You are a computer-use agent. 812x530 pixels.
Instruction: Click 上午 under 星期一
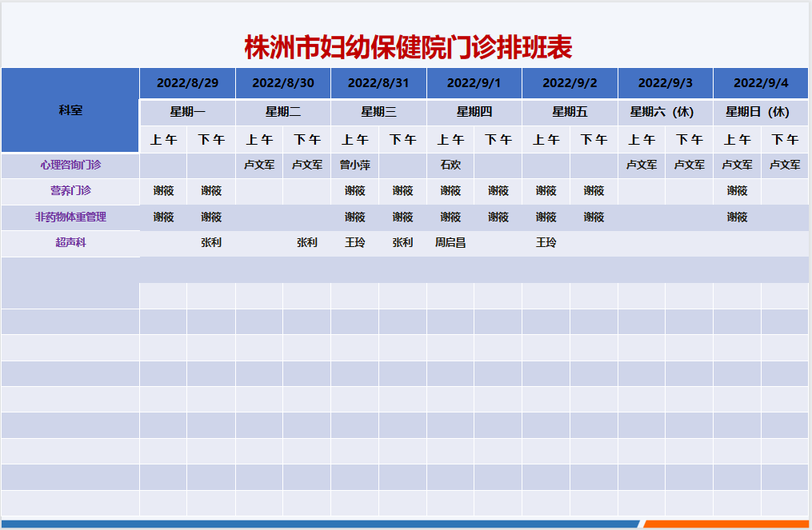164,140
